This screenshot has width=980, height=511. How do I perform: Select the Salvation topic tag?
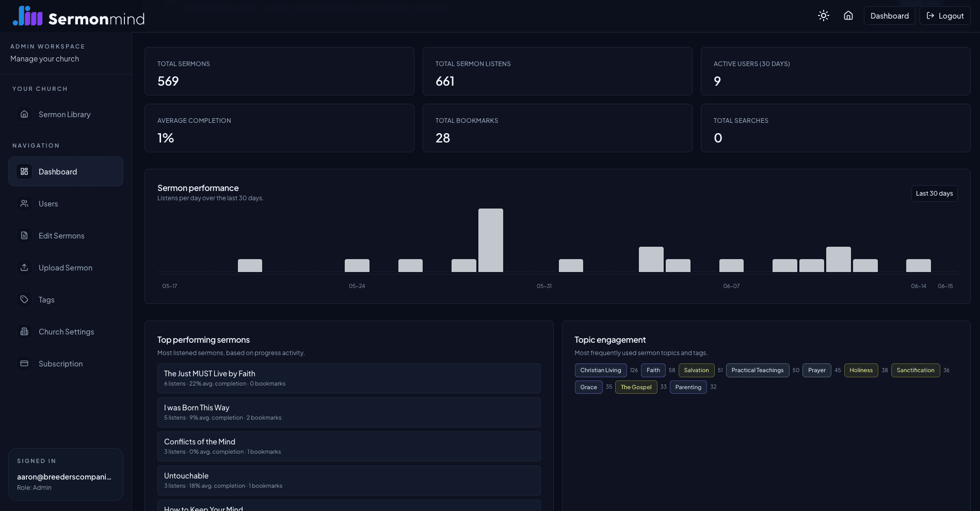point(696,371)
